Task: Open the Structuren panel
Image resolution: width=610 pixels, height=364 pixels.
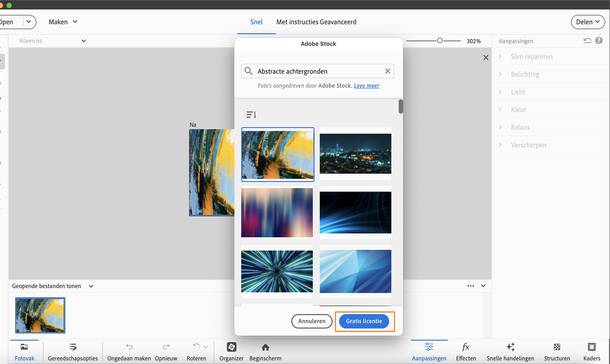Action: coord(557,351)
